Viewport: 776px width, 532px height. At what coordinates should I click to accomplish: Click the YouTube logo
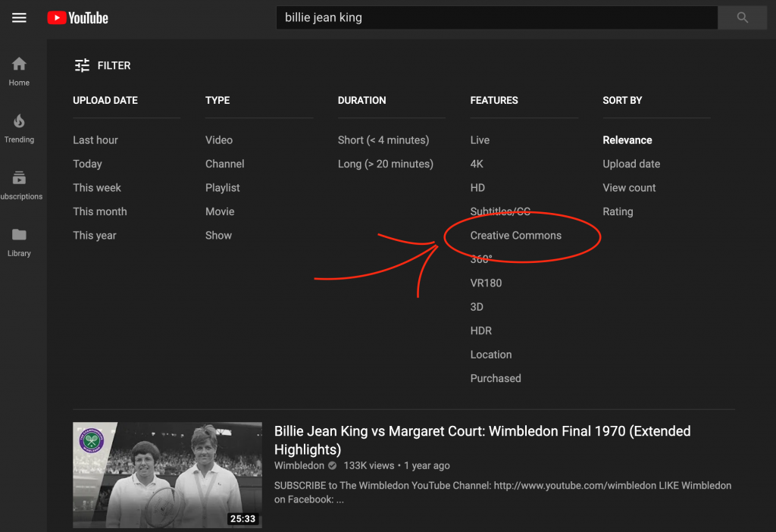coord(78,18)
